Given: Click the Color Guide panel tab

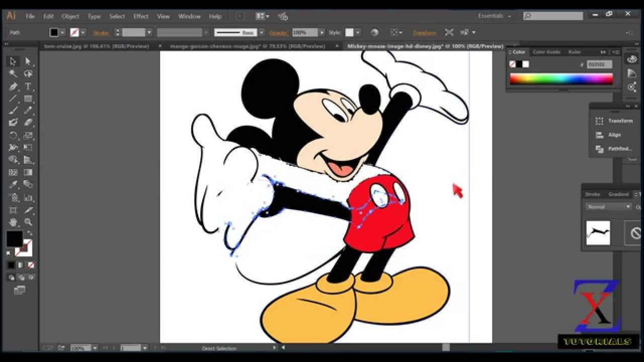Looking at the screenshot, I should pos(546,52).
